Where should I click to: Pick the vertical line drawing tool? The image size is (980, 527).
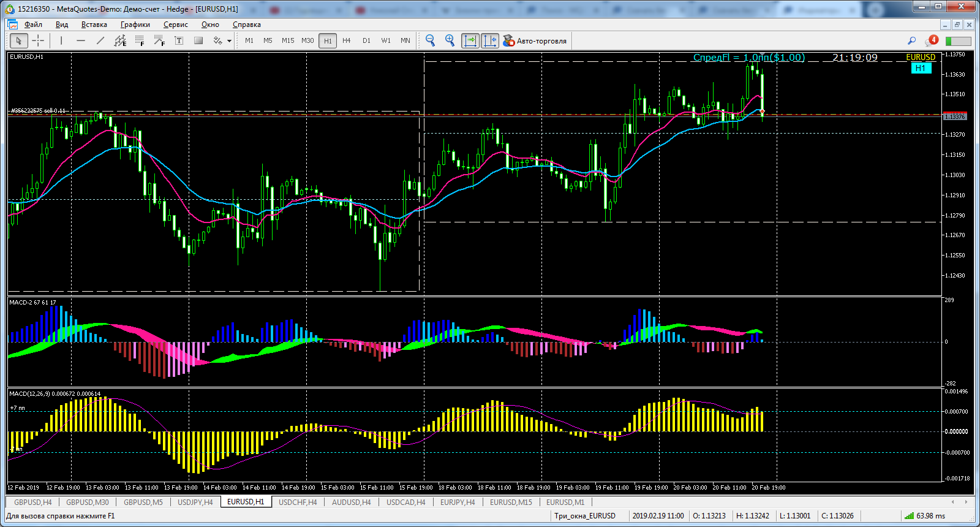pos(61,40)
